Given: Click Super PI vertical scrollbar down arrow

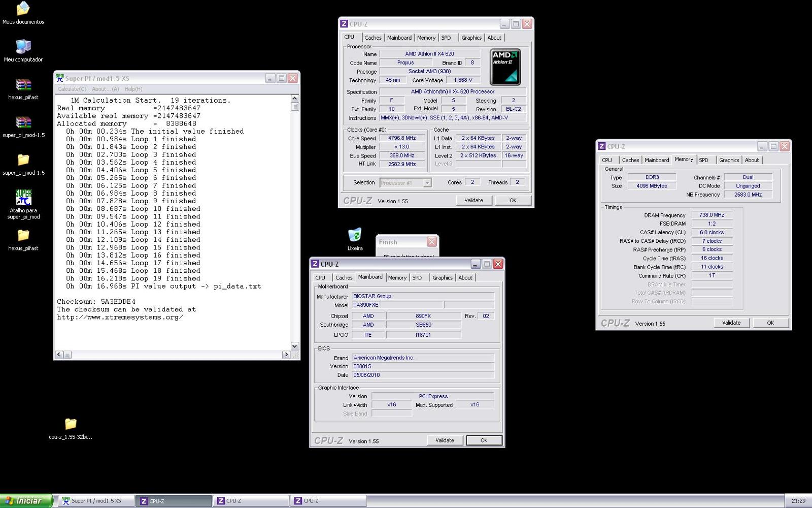Looking at the screenshot, I should [x=295, y=346].
